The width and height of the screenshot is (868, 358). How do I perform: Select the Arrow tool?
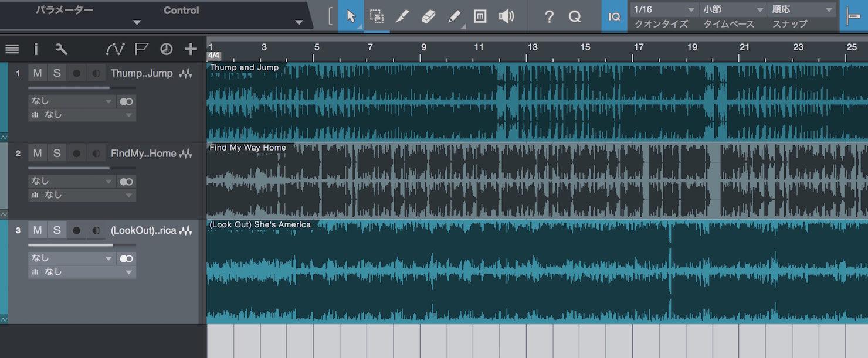(x=351, y=16)
